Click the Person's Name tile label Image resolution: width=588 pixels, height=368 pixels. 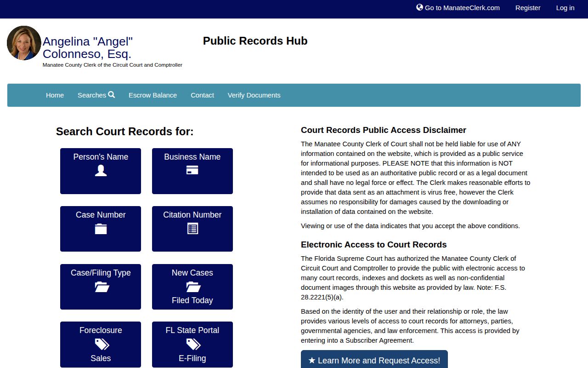point(101,157)
